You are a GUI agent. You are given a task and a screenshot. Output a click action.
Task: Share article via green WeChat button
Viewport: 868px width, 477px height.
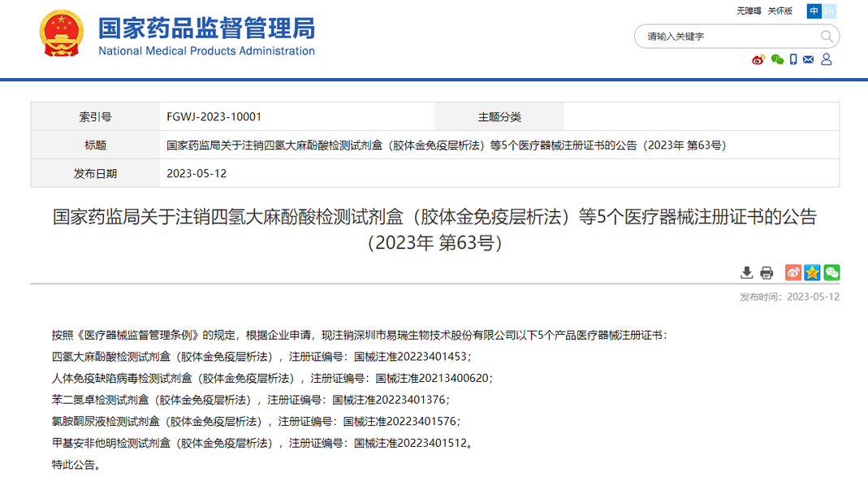click(831, 273)
